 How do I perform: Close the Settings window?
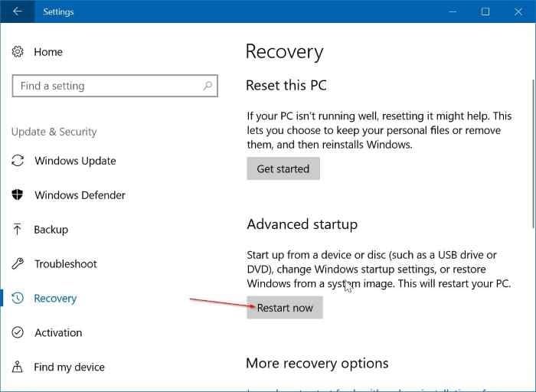click(518, 11)
